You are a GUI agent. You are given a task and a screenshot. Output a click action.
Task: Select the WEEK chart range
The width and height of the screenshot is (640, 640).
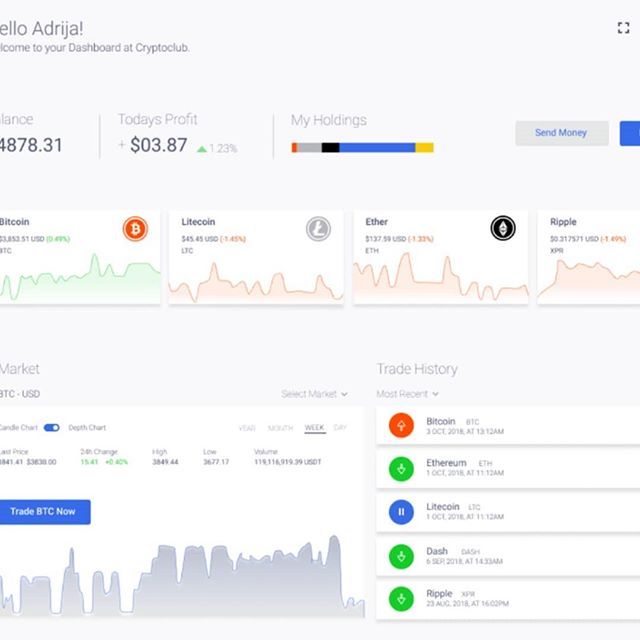point(315,428)
